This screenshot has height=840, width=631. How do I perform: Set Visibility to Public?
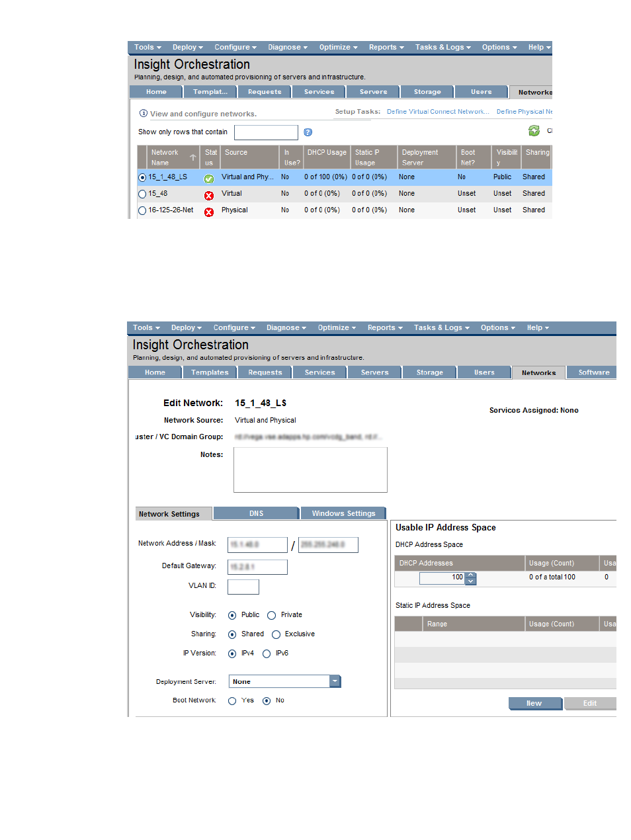[x=232, y=615]
